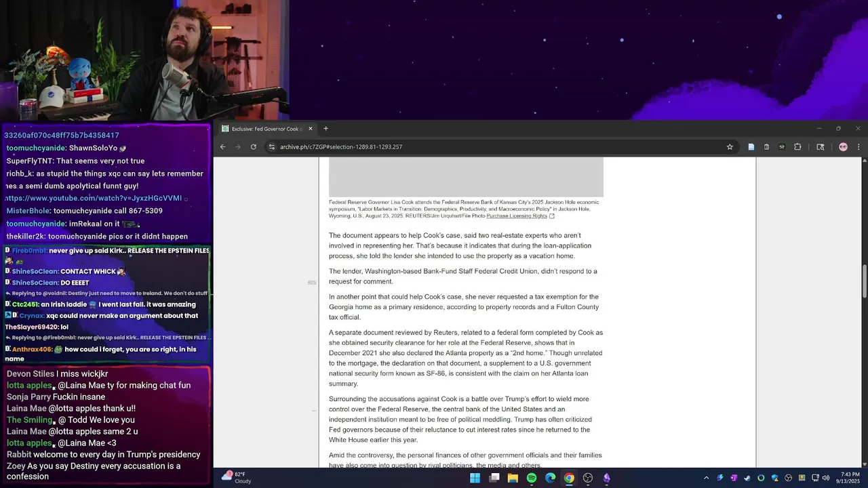Click thekiller2k's chat username

tap(25, 237)
